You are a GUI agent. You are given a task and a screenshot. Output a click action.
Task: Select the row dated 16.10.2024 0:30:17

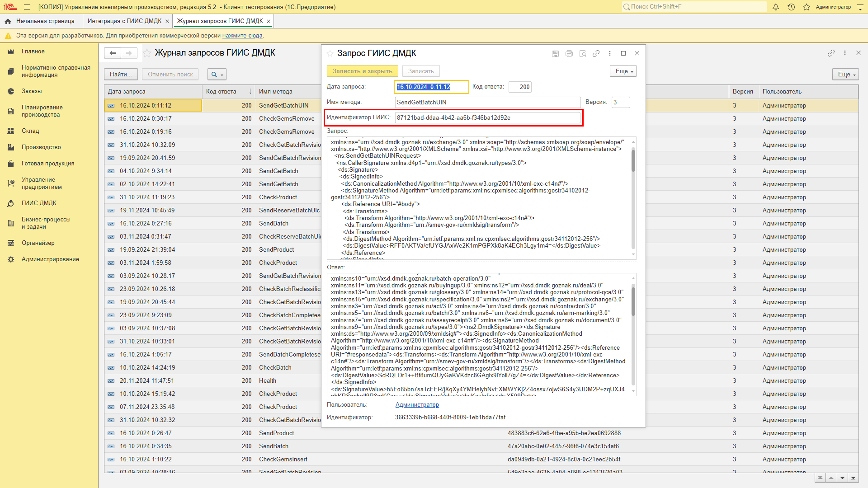(212, 118)
